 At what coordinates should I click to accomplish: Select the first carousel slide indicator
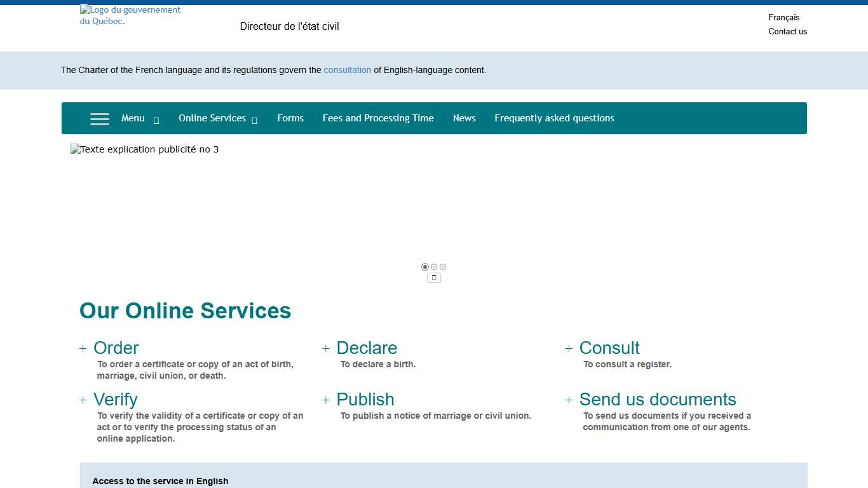point(425,267)
